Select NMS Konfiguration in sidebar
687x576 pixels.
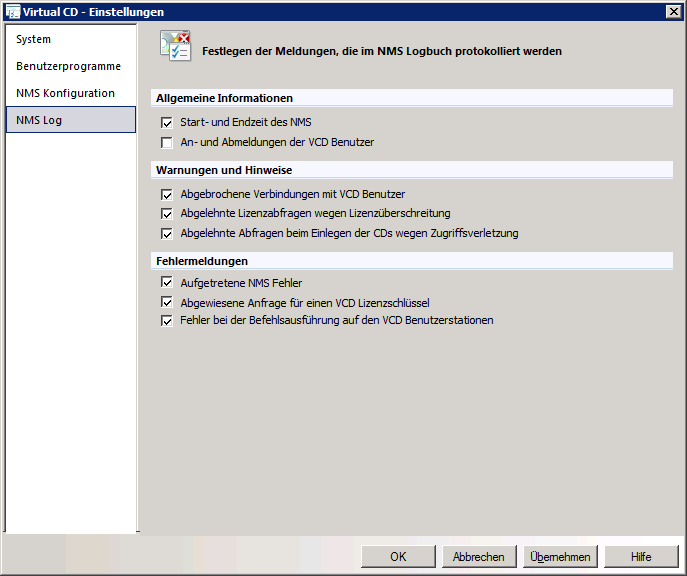(71, 93)
